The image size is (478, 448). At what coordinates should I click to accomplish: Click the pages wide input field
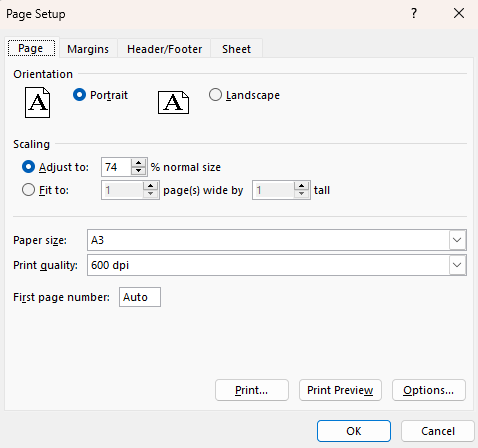pyautogui.click(x=123, y=190)
